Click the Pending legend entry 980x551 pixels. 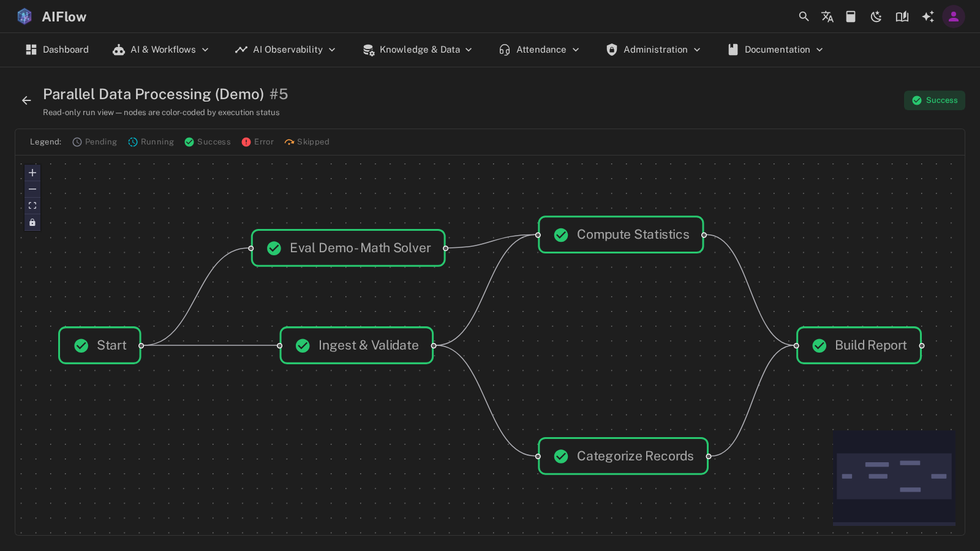(94, 142)
